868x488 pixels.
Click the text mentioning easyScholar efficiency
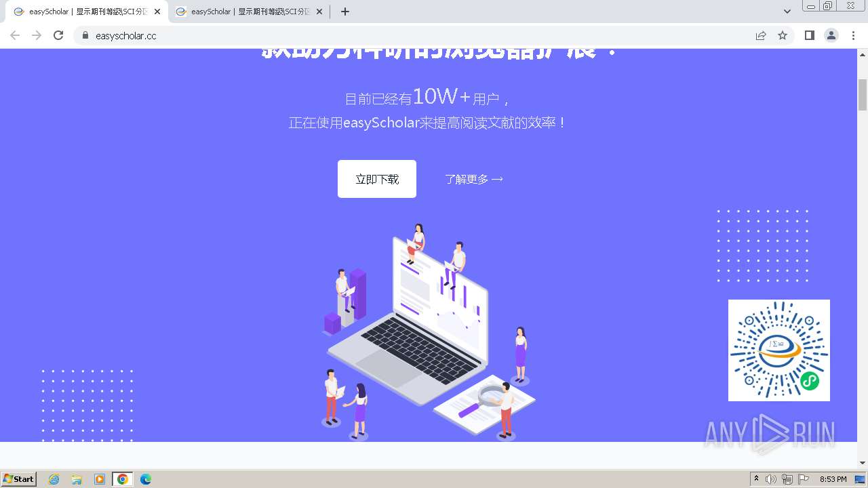428,123
